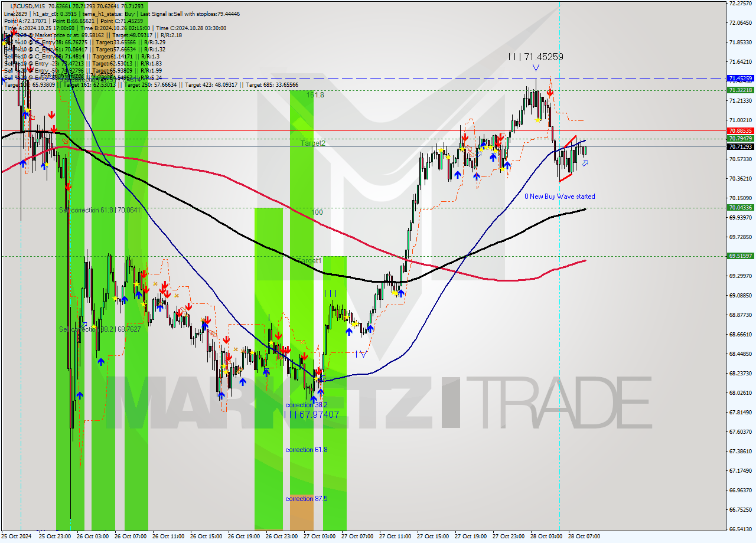Click the blue V marker below 71.45259

pyautogui.click(x=535, y=68)
